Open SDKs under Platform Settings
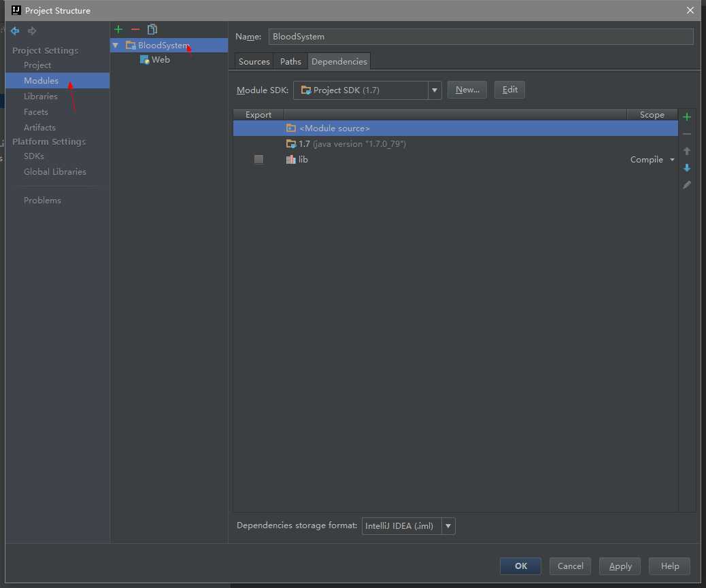The image size is (706, 588). tap(34, 156)
